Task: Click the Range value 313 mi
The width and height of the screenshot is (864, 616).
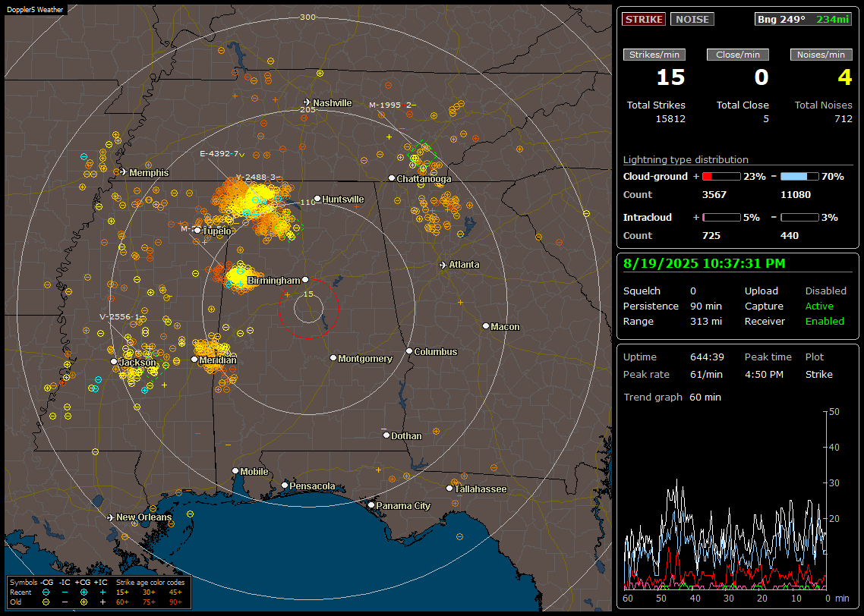Action: click(706, 321)
